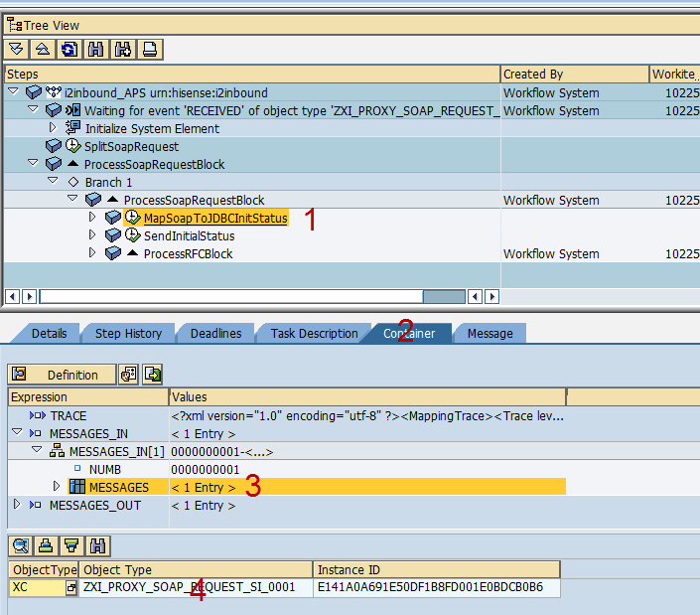The width and height of the screenshot is (700, 615).
Task: Click the Find next icon in Tree View toolbar
Action: click(122, 49)
